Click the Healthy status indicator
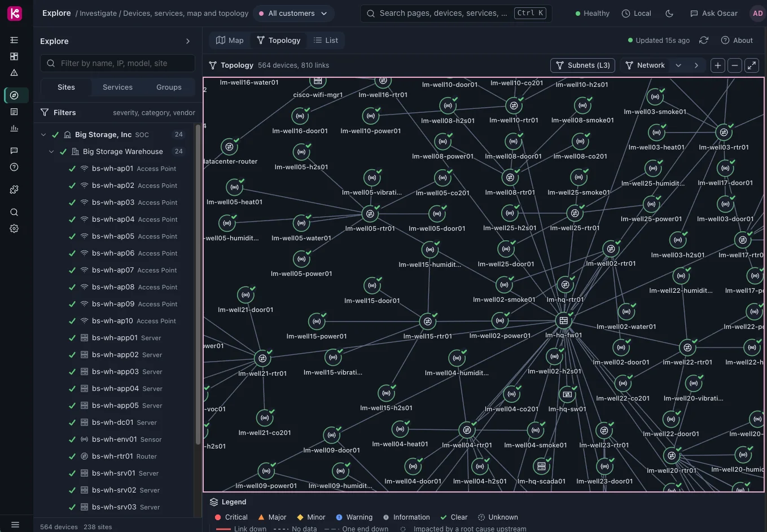 tap(592, 14)
